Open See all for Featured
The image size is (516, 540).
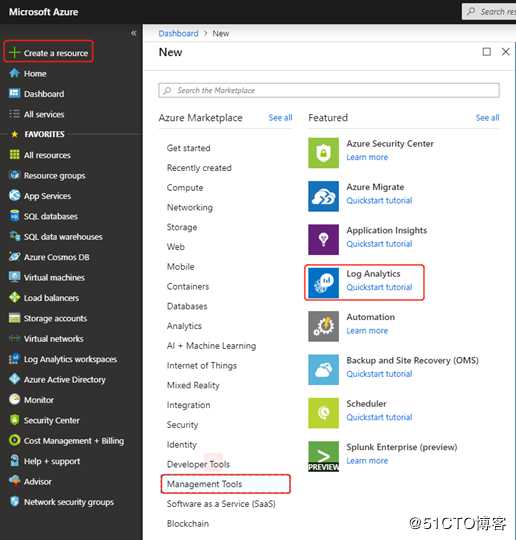point(487,117)
